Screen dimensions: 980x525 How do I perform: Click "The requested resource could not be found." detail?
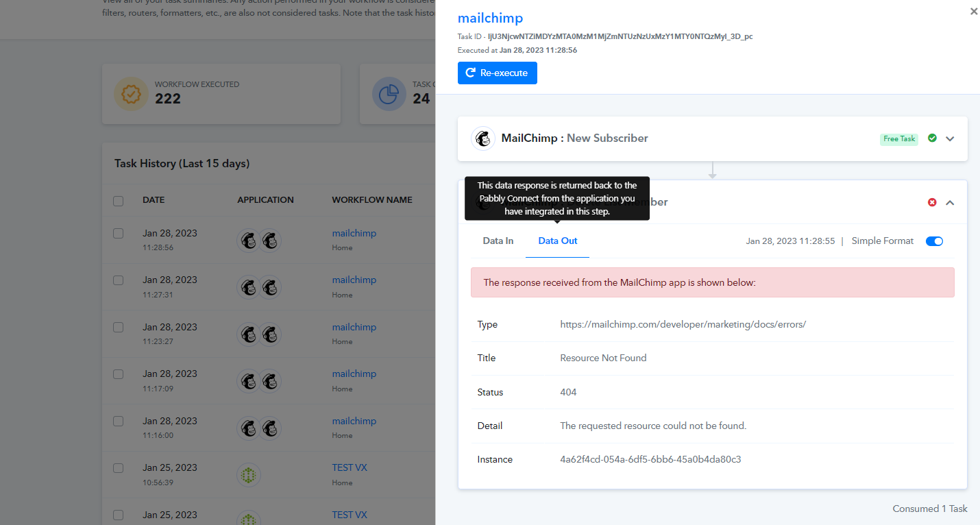(x=653, y=426)
